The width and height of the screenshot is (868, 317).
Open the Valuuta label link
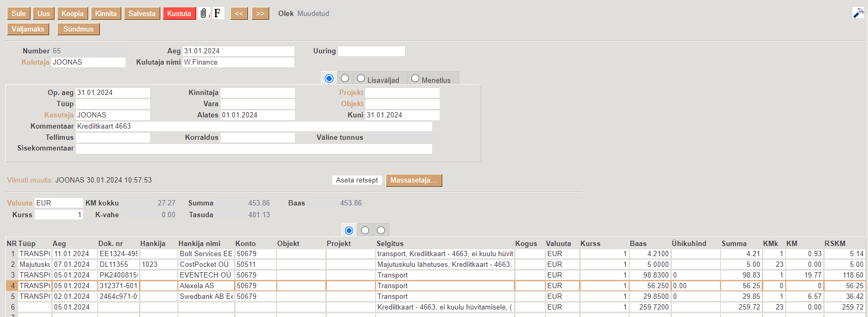[20, 203]
